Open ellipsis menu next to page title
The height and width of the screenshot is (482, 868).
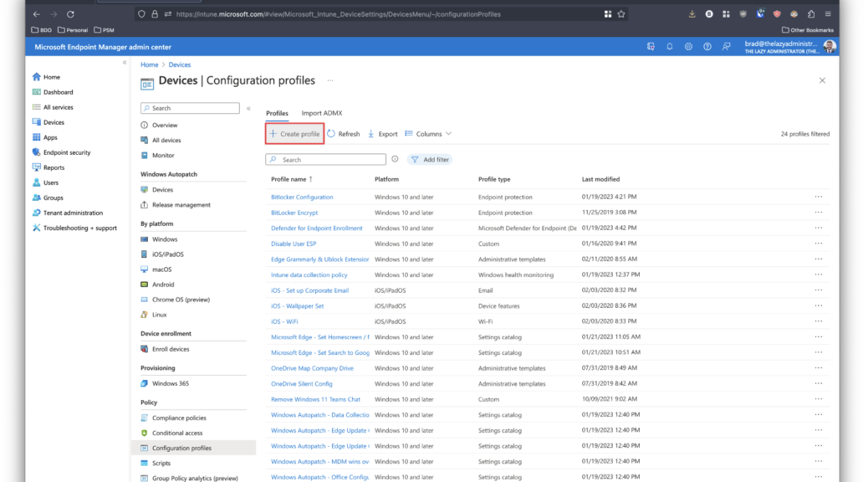pyautogui.click(x=330, y=80)
